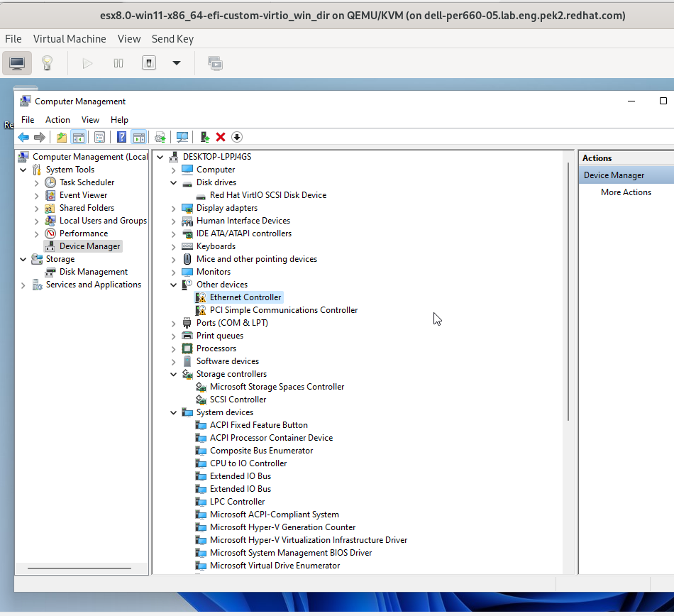Screen dimensions: 674x616
Task: Open the Send Key menu
Action: [x=172, y=39]
